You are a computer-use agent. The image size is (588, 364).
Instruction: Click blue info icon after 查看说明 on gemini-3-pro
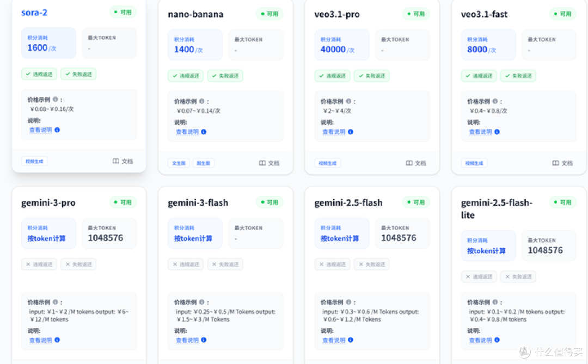point(57,340)
